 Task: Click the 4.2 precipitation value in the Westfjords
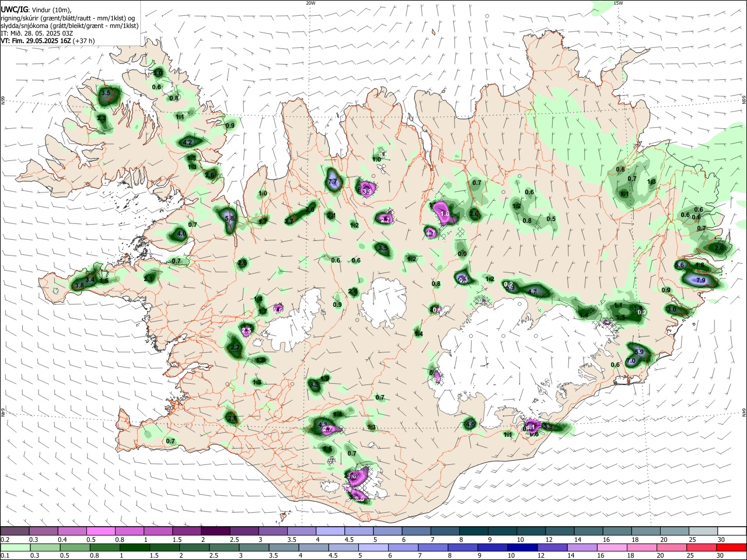pos(187,142)
